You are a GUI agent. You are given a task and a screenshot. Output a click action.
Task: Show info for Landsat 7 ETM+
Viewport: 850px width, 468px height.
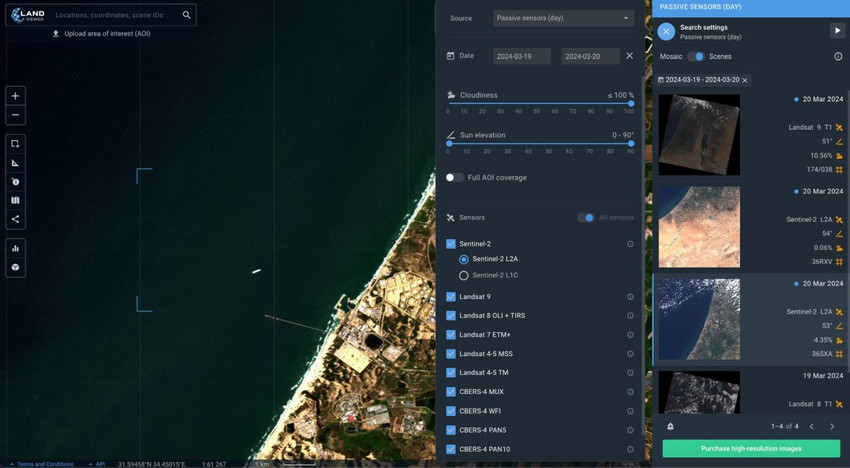630,335
